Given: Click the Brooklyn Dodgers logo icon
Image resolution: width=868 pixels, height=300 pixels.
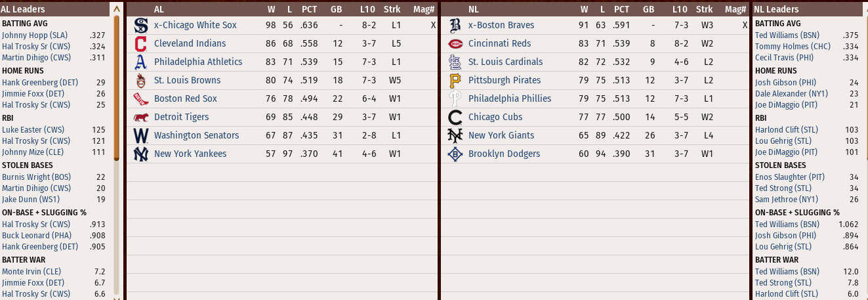Looking at the screenshot, I should coord(455,154).
